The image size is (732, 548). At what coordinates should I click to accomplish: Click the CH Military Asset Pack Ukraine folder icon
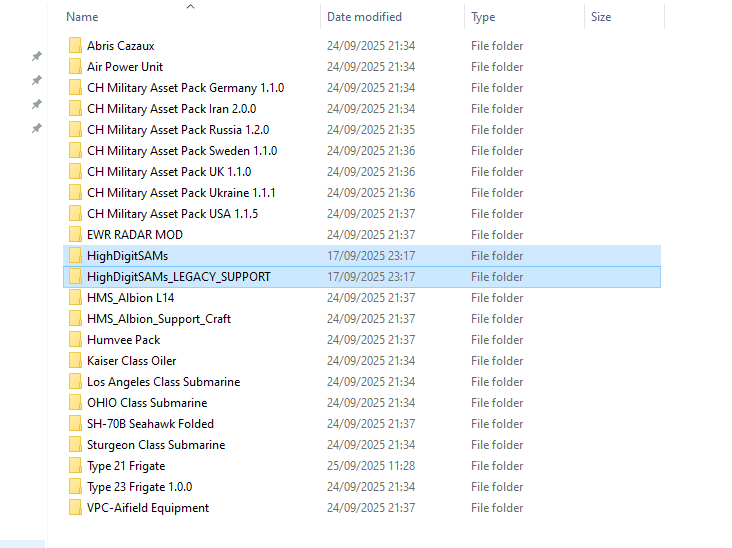75,193
